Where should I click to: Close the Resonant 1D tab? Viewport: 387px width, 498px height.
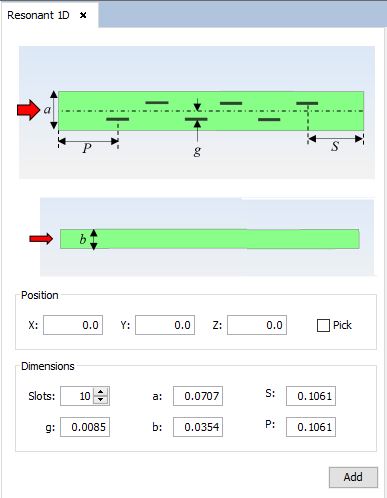(x=83, y=15)
